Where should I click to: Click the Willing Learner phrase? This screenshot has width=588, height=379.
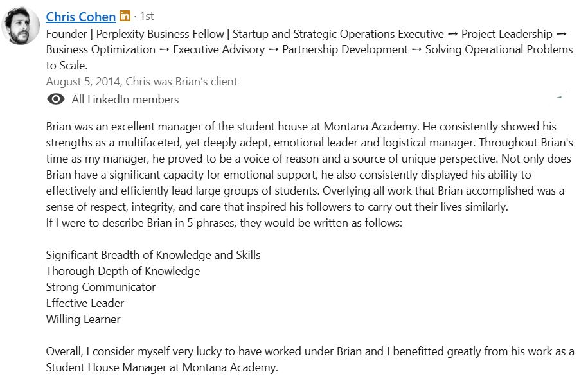coord(83,319)
